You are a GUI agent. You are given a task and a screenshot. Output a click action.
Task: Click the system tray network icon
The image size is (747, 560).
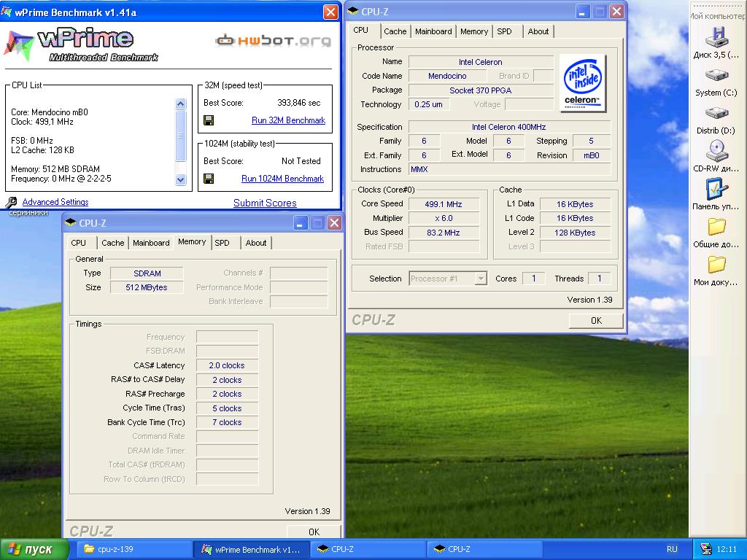click(x=705, y=550)
